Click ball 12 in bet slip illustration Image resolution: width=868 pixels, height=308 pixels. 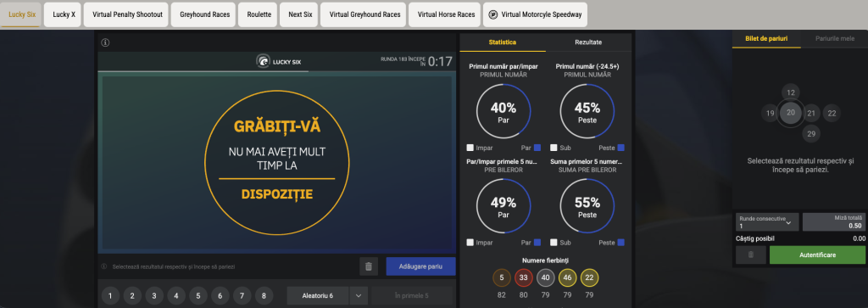pyautogui.click(x=791, y=93)
